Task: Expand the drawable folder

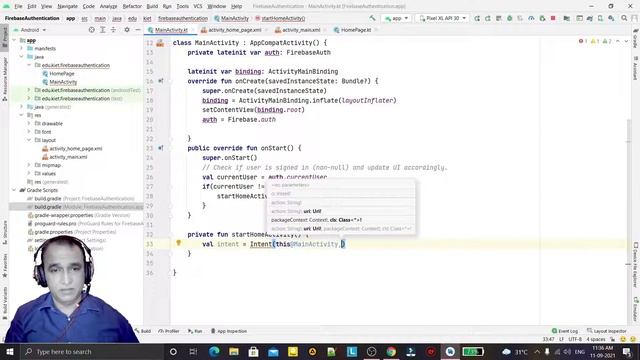Action: (x=29, y=123)
